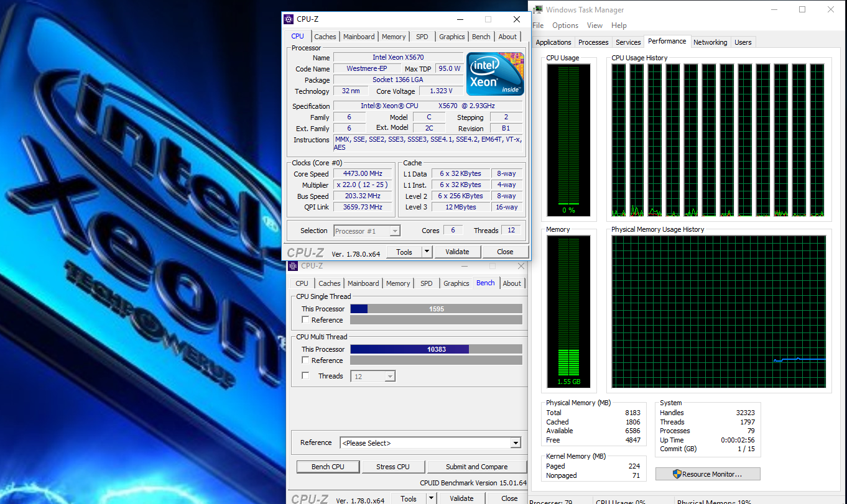The width and height of the screenshot is (847, 504).
Task: Open SPD tab in upper CPU-Z window
Action: 422,37
